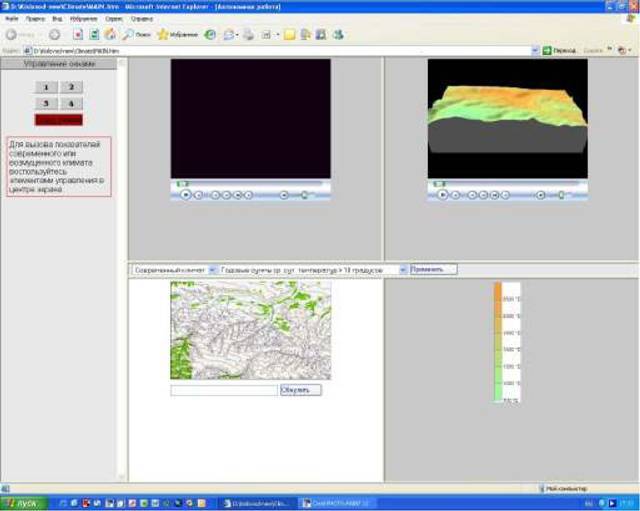This screenshot has height=511, width=640.
Task: Click the file path field below the map
Action: [x=224, y=390]
